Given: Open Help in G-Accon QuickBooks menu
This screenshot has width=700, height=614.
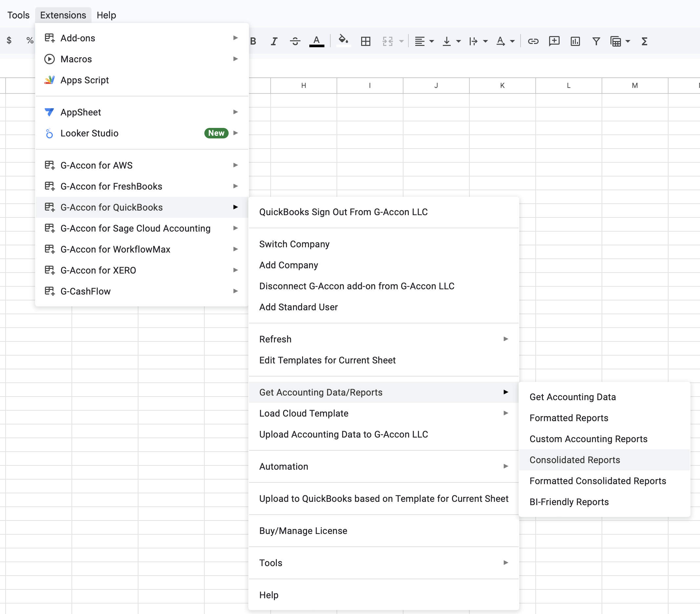Looking at the screenshot, I should (383, 595).
